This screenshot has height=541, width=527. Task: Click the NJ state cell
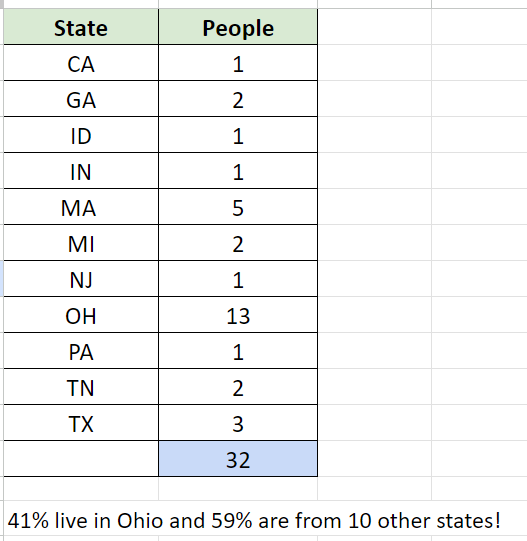tap(81, 279)
